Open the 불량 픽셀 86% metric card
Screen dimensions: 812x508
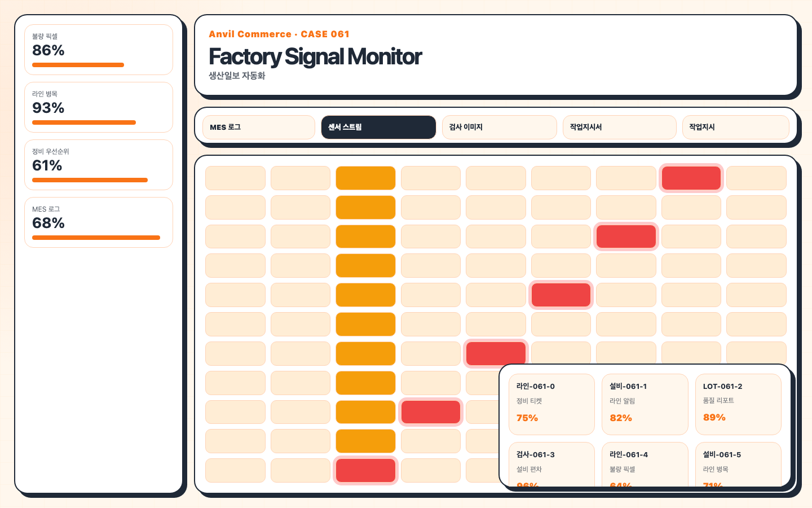99,50
